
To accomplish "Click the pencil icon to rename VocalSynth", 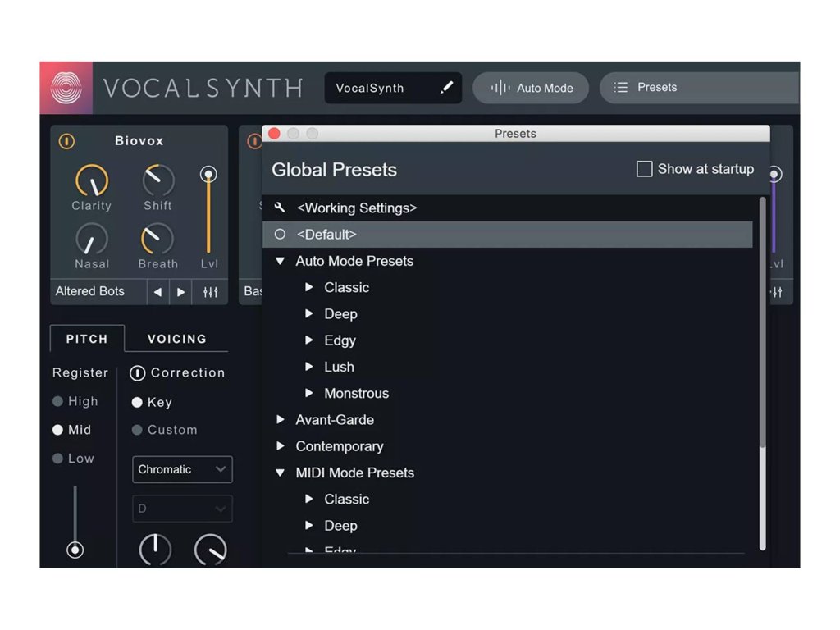I will (x=446, y=88).
